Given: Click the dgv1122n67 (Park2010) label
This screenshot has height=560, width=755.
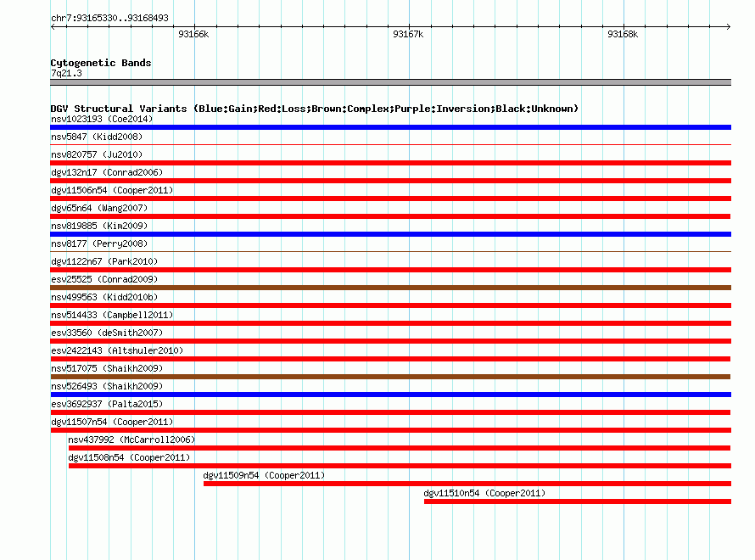Looking at the screenshot, I should coord(104,261).
